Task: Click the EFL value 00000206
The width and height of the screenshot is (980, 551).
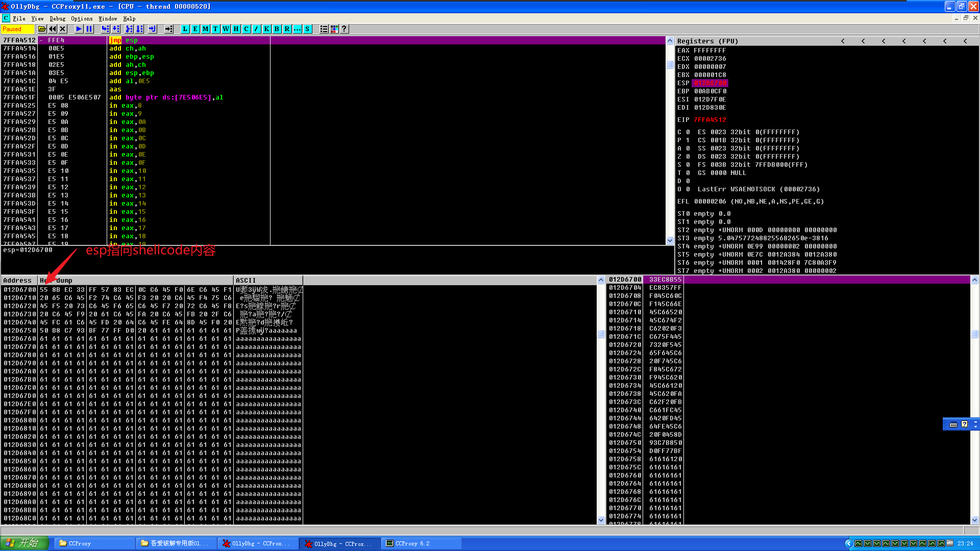Action: pyautogui.click(x=710, y=202)
